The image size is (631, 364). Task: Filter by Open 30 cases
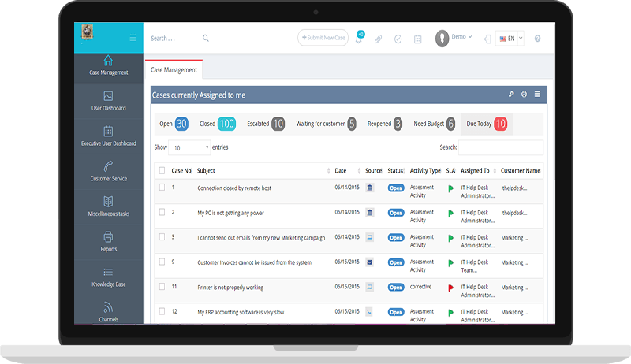[174, 124]
